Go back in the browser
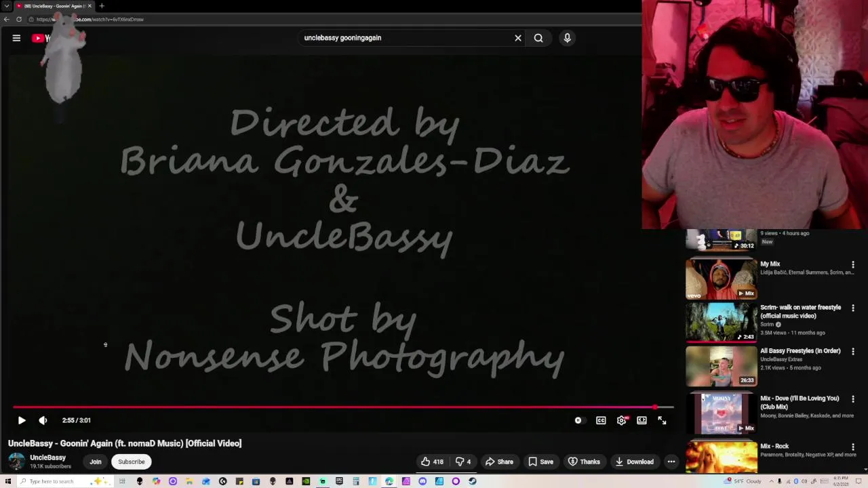Viewport: 868px width, 488px height. (x=6, y=19)
